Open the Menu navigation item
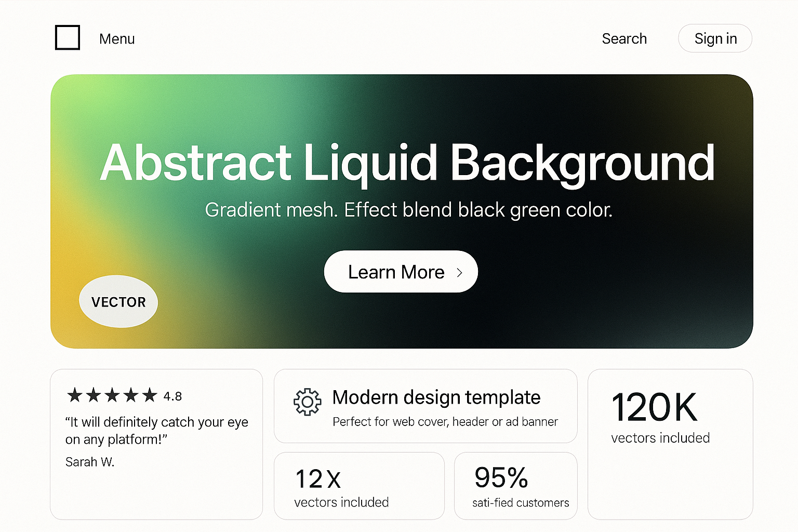Viewport: 798px width, 532px height. [117, 39]
